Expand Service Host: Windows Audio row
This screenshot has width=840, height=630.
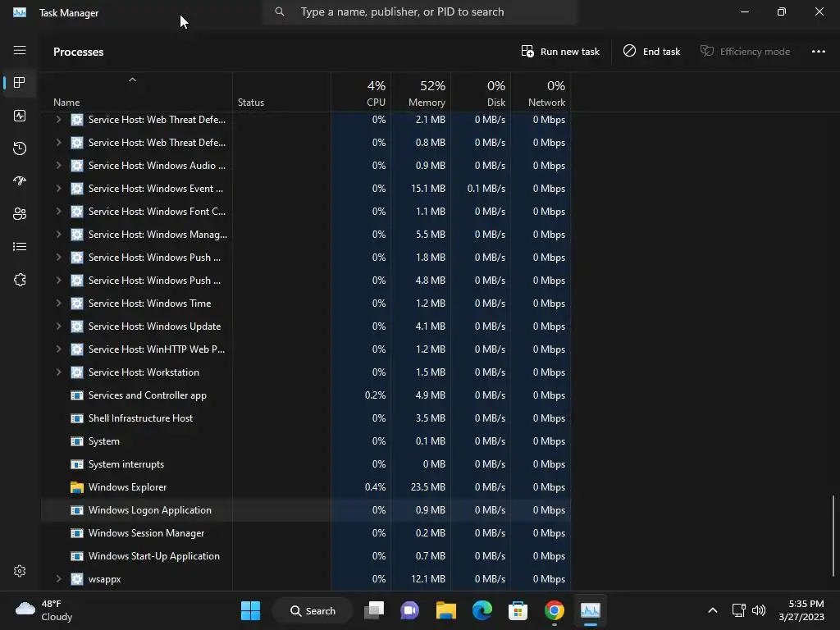[x=58, y=166]
